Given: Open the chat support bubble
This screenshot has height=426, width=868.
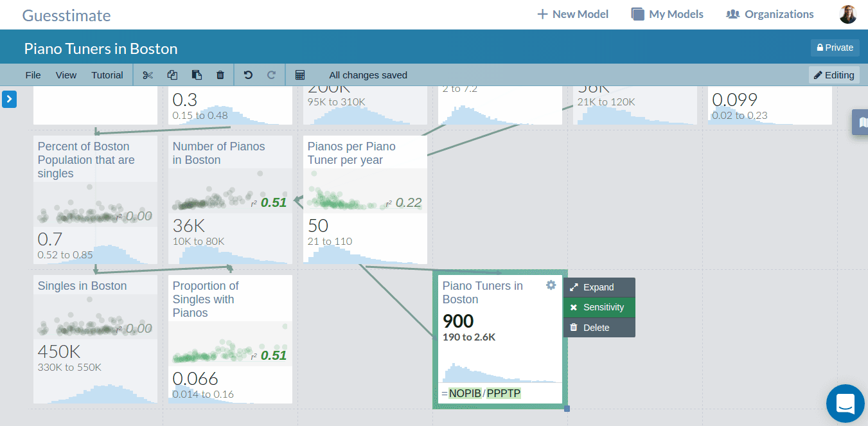Looking at the screenshot, I should [x=845, y=403].
